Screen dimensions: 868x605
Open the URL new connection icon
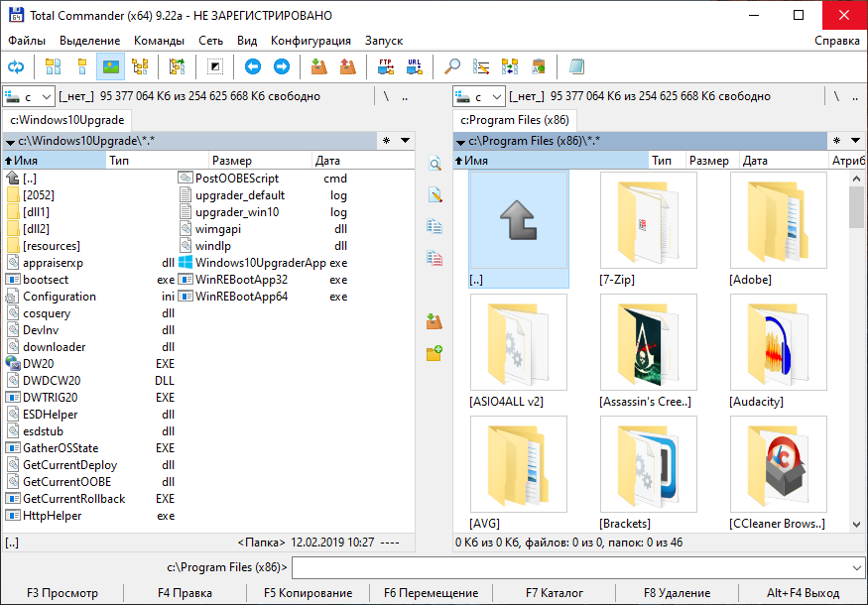tap(414, 67)
